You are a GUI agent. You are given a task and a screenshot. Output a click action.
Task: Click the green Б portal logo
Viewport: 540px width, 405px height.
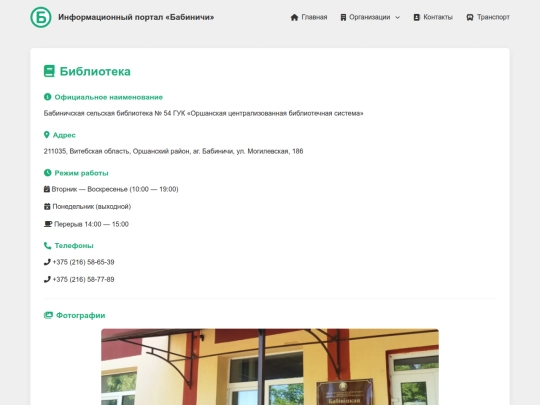click(41, 17)
